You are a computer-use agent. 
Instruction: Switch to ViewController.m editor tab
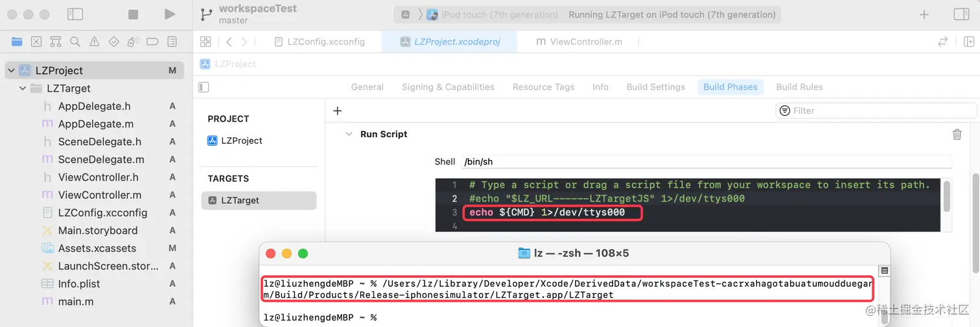pos(579,41)
